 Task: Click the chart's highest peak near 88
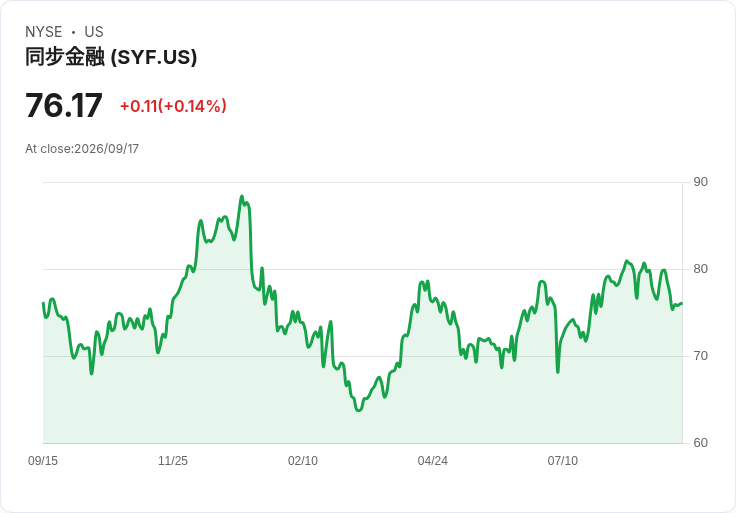pos(242,196)
